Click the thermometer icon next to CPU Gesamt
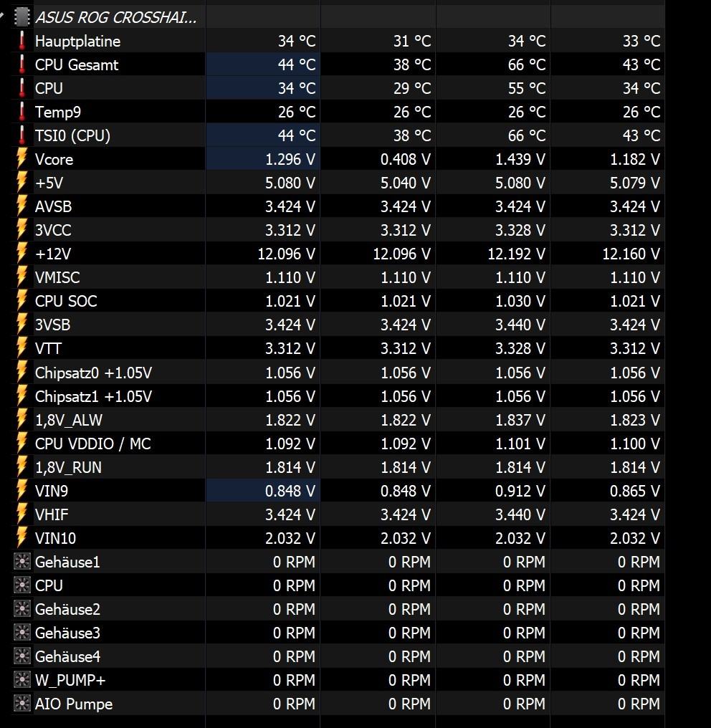Viewport: 711px width, 728px height. (x=22, y=64)
